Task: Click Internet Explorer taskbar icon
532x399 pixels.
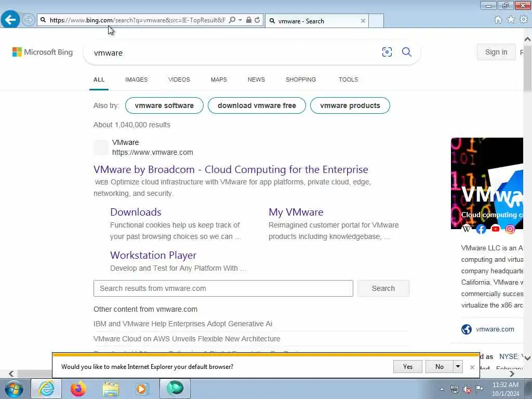Action: pos(46,389)
